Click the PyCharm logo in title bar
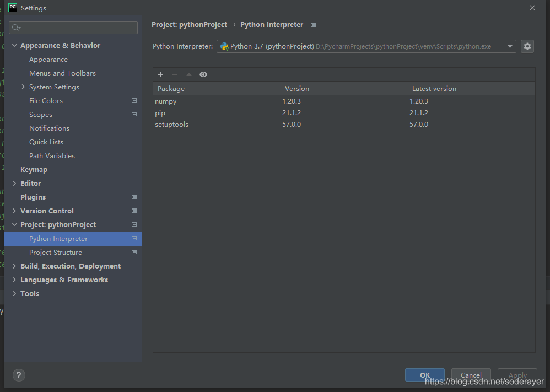The image size is (550, 392). tap(13, 8)
